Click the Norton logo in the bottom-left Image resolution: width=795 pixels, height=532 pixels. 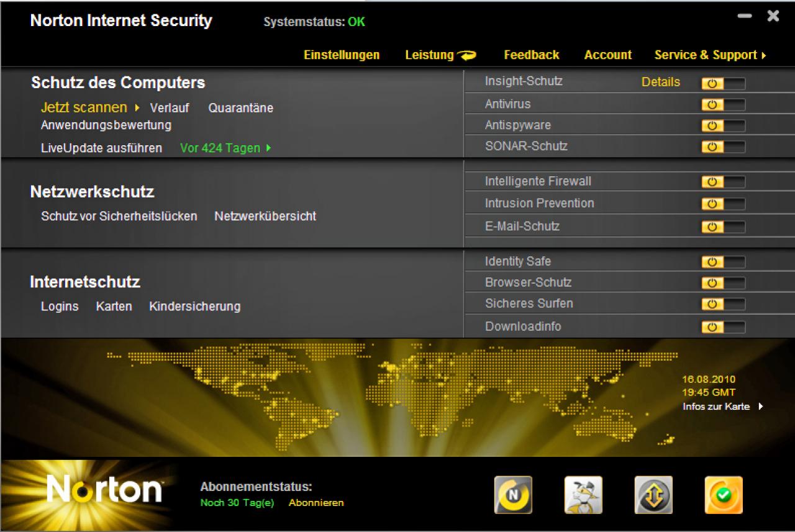pyautogui.click(x=104, y=489)
